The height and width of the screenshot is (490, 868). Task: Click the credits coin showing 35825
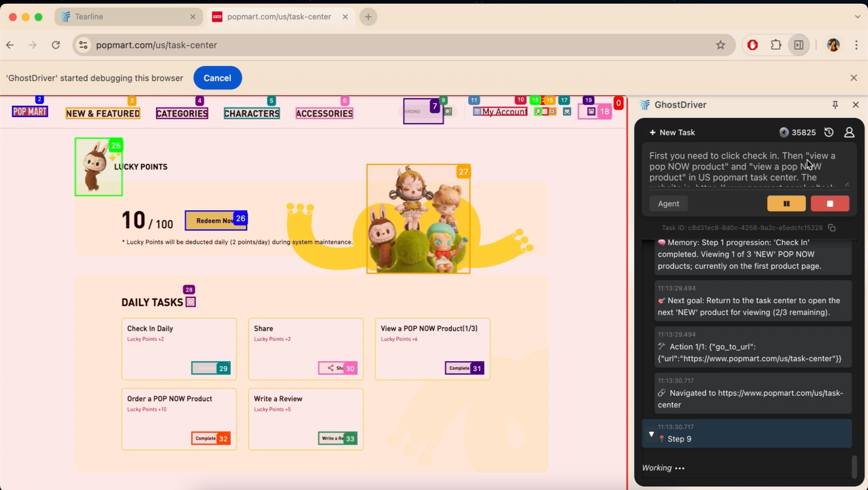click(784, 132)
